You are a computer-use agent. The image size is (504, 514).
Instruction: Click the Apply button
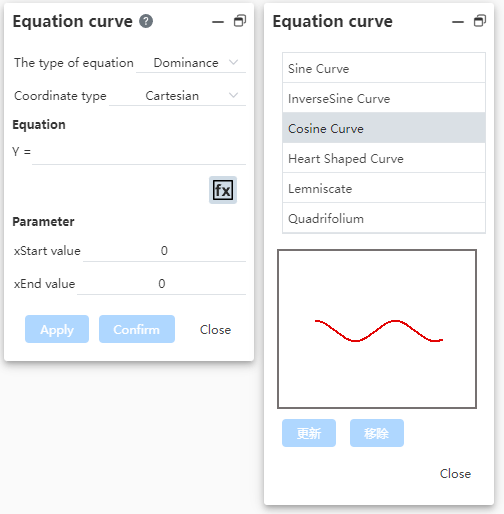(57, 329)
